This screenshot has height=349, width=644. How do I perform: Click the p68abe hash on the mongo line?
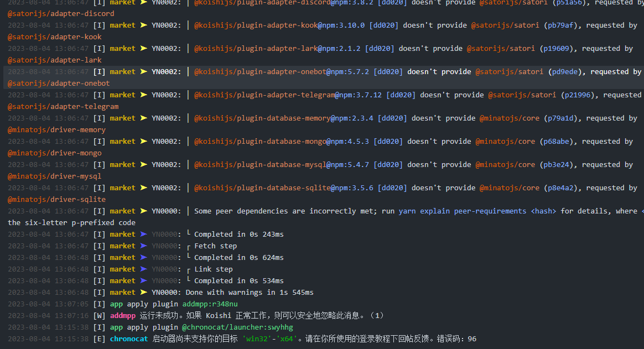(x=555, y=141)
